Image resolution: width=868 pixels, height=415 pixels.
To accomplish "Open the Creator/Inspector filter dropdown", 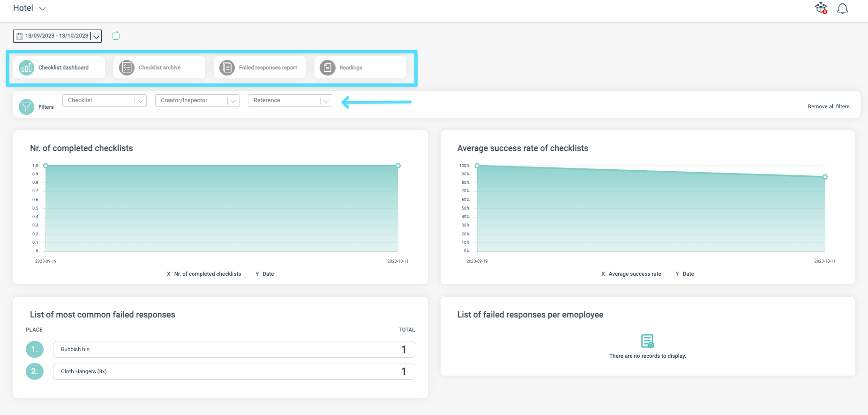I will [197, 100].
